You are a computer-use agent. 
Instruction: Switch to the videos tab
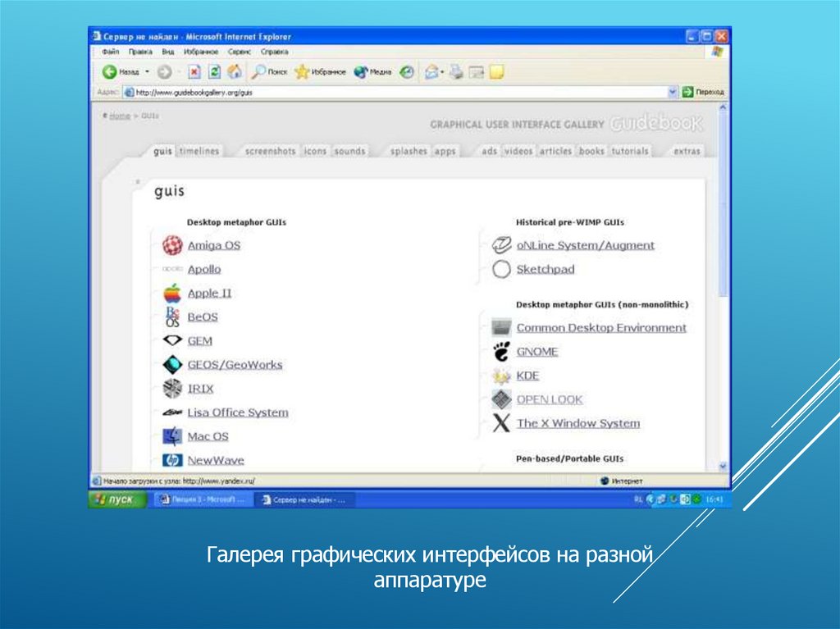tap(518, 151)
